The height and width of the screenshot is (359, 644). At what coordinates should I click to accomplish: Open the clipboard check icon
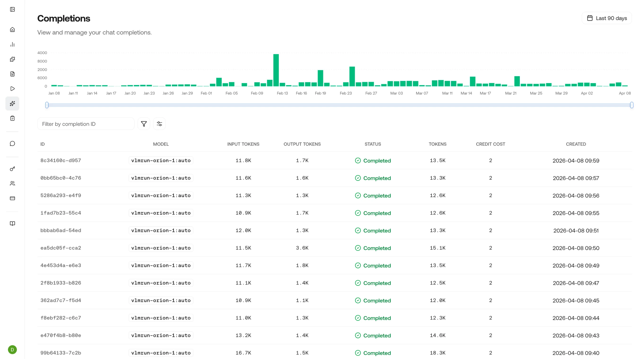point(12,118)
